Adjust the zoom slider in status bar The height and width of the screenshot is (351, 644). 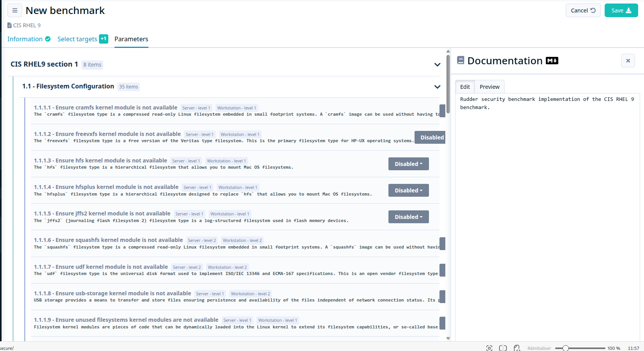pos(580,348)
